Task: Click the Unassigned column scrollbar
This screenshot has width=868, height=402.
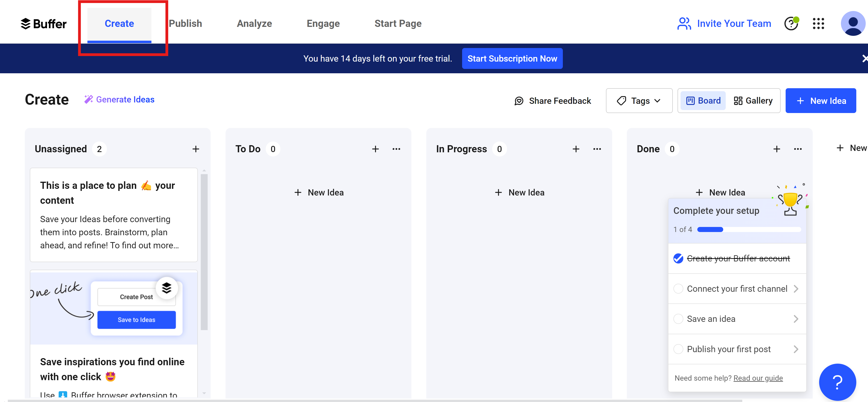Action: click(204, 251)
